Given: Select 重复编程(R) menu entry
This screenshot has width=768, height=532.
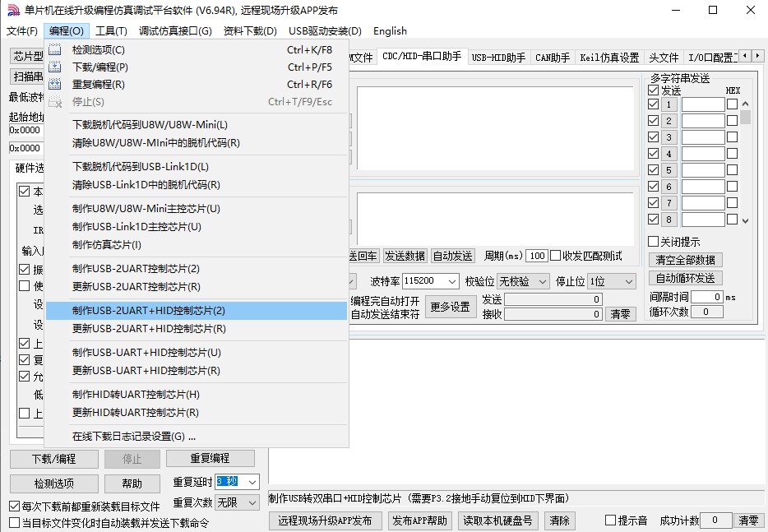Looking at the screenshot, I should pos(197,84).
